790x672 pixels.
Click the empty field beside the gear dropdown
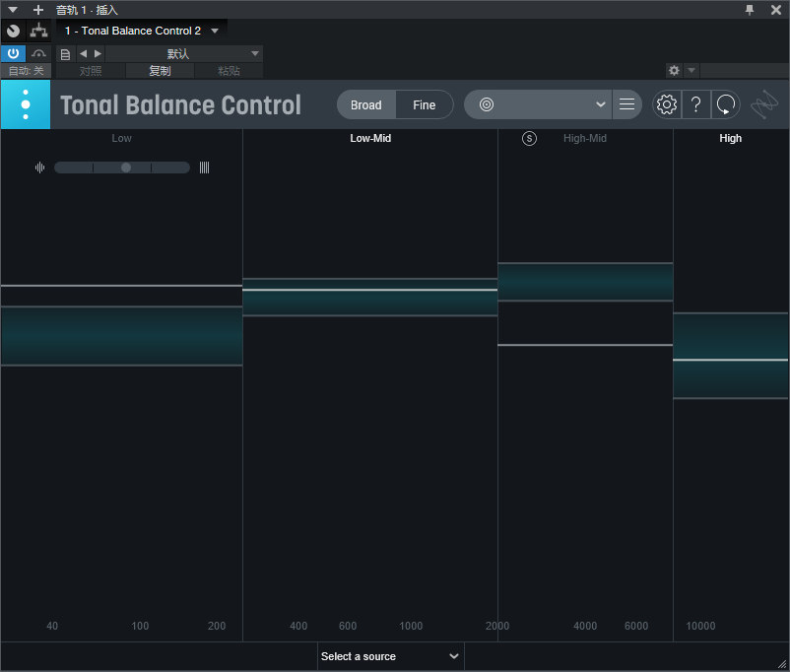pyautogui.click(x=744, y=71)
